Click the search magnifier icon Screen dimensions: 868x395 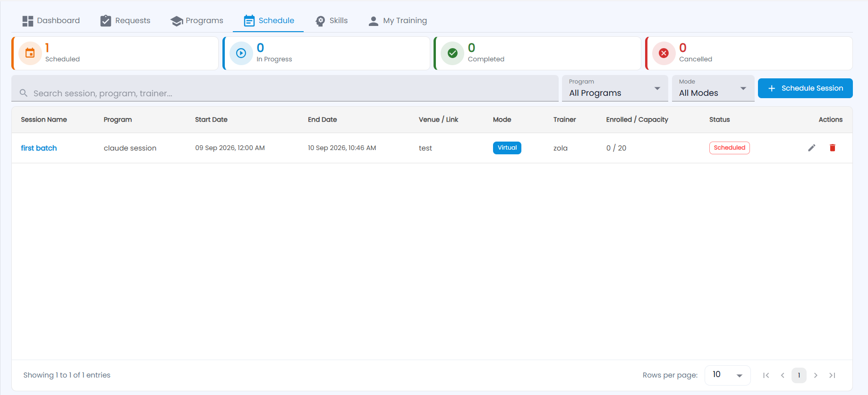[x=23, y=93]
